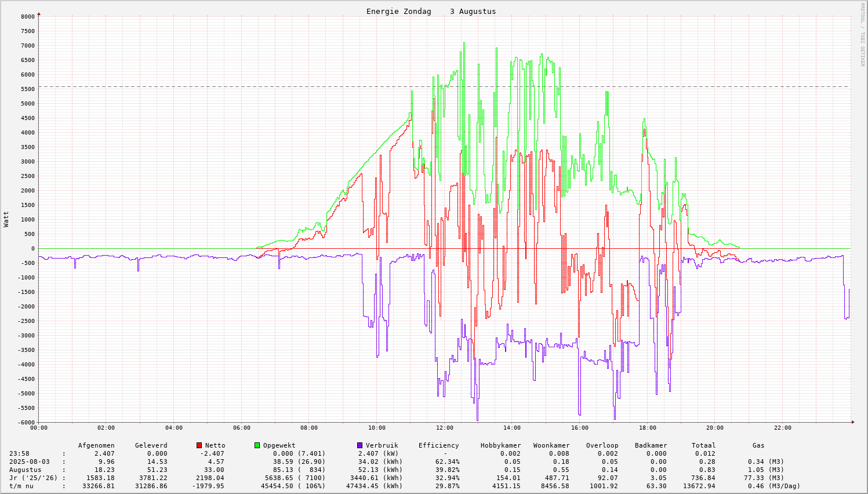
Task: Click the Woonkamer column header
Action: click(x=551, y=445)
